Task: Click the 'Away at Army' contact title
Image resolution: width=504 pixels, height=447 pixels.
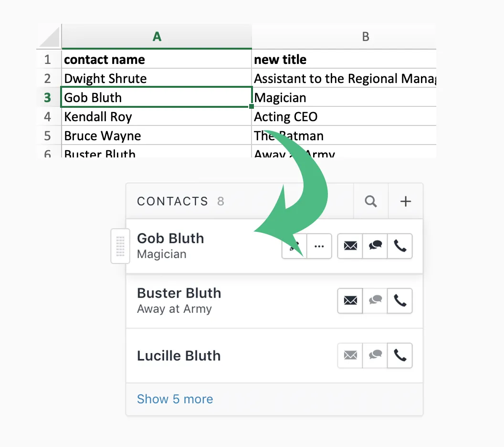Action: click(x=174, y=309)
